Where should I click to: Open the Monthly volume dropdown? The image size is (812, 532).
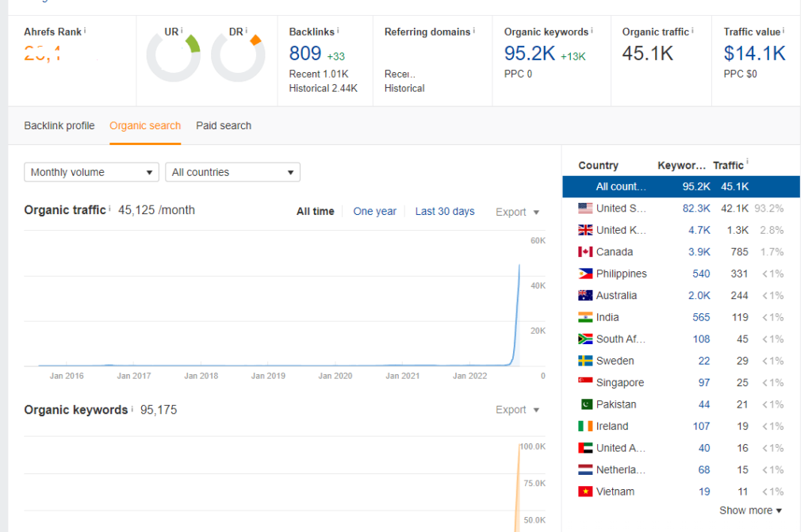click(91, 172)
